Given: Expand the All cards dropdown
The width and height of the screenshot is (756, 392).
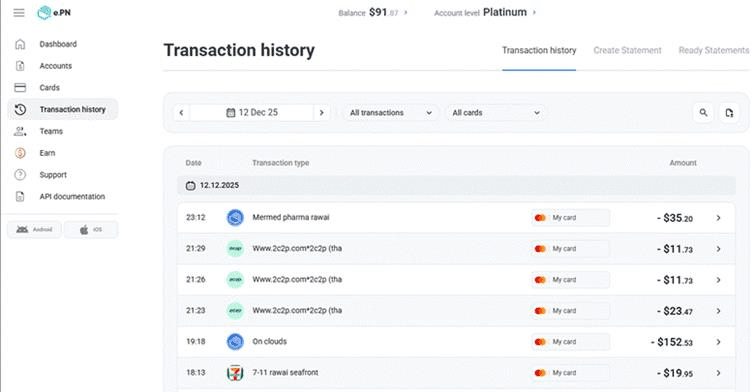Looking at the screenshot, I should click(x=496, y=113).
